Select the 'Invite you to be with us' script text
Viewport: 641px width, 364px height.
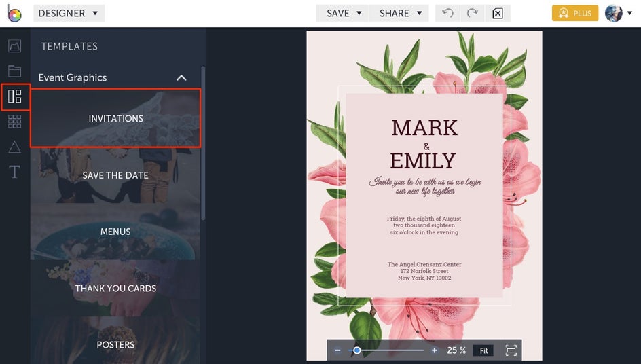[425, 186]
